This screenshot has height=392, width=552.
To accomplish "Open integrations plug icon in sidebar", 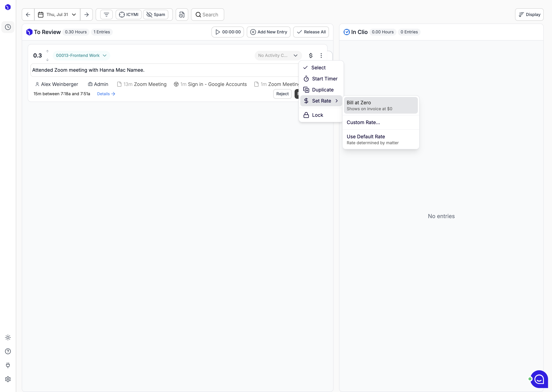I will [x=8, y=365].
